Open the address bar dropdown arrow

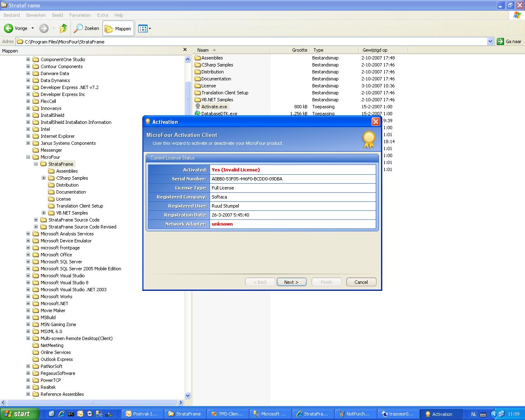490,41
